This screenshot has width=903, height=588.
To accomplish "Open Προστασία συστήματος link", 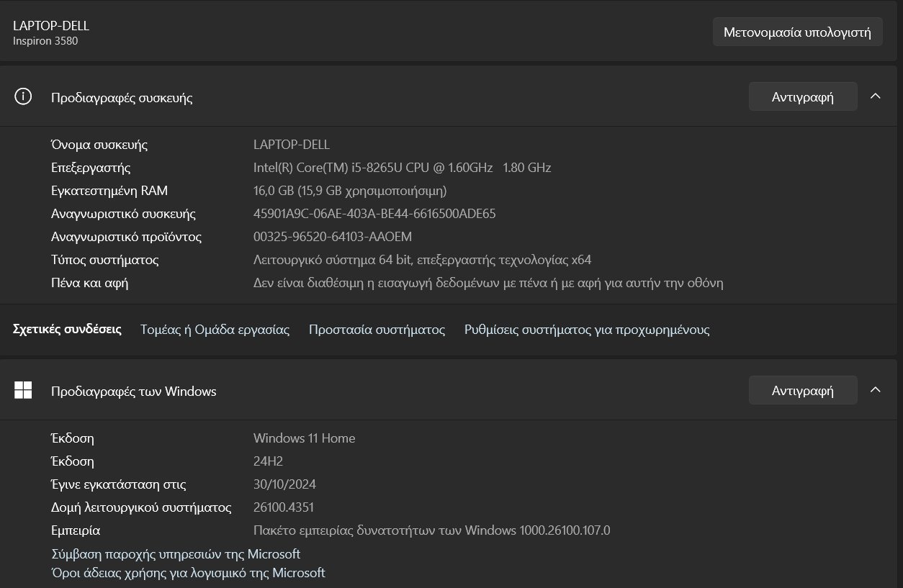I will point(377,330).
